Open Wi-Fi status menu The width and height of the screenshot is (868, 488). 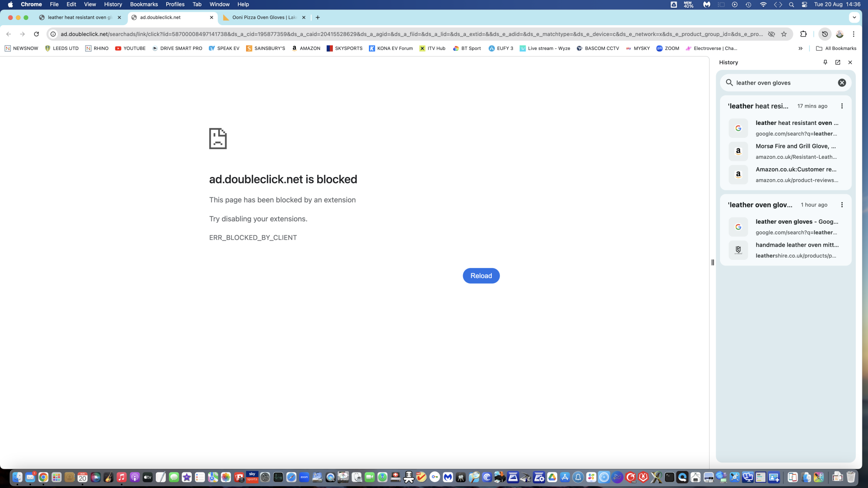763,4
